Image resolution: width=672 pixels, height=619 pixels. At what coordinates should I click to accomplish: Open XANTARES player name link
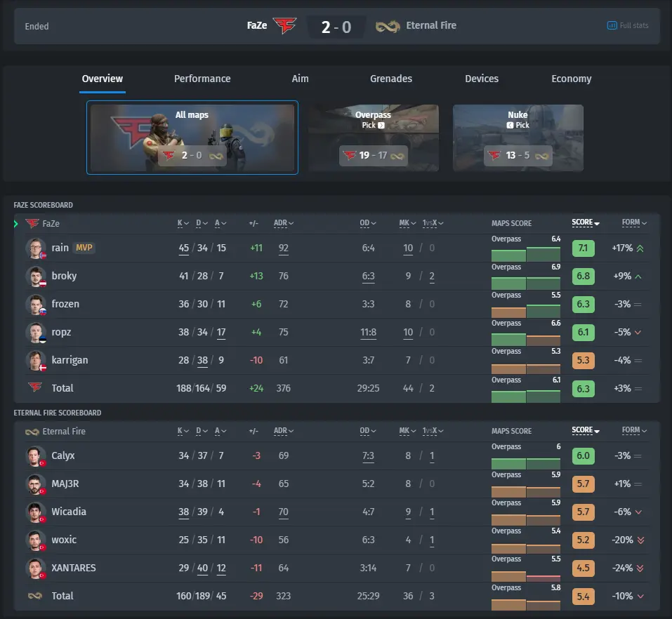pyautogui.click(x=74, y=568)
